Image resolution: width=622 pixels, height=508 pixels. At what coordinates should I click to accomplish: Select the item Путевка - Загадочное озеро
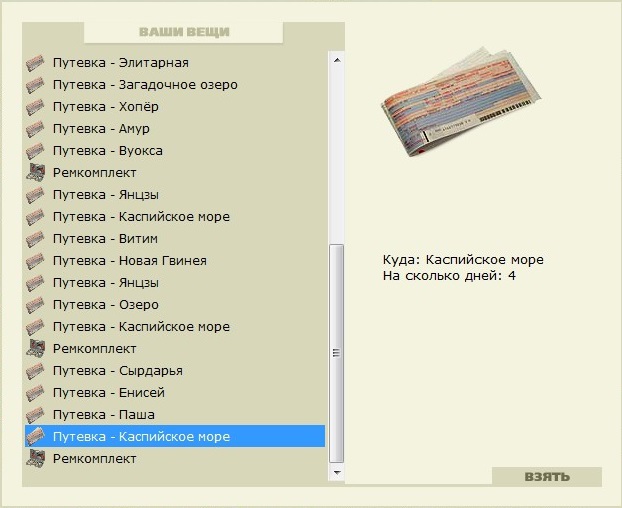pyautogui.click(x=175, y=85)
